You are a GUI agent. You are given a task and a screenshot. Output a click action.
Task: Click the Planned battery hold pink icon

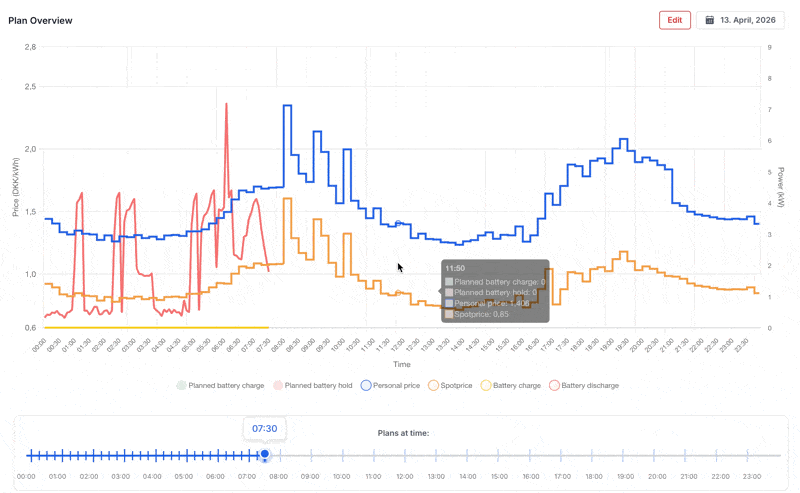[x=278, y=385]
